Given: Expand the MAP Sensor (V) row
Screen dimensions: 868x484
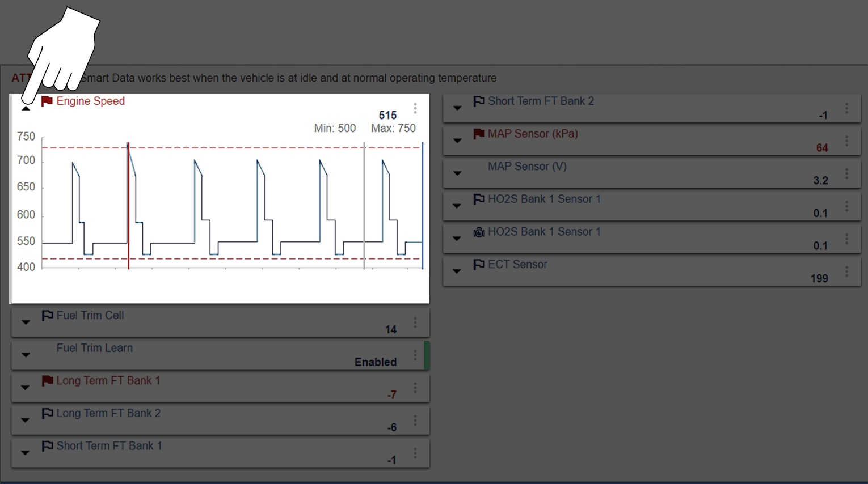Looking at the screenshot, I should click(x=457, y=173).
